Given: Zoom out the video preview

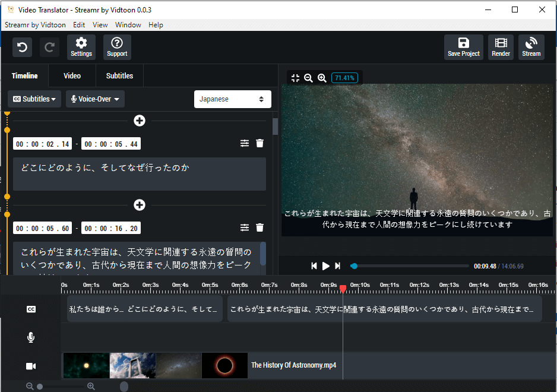Looking at the screenshot, I should (x=308, y=78).
